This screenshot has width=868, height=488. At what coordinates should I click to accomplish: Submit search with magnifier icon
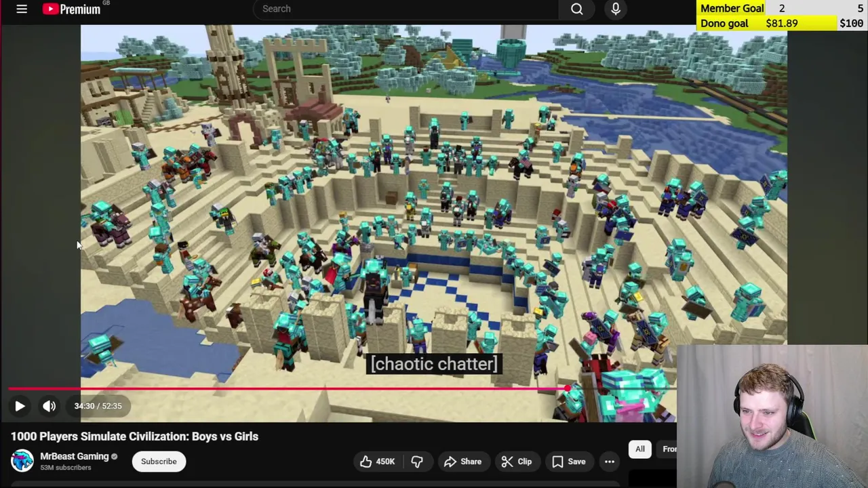[577, 9]
